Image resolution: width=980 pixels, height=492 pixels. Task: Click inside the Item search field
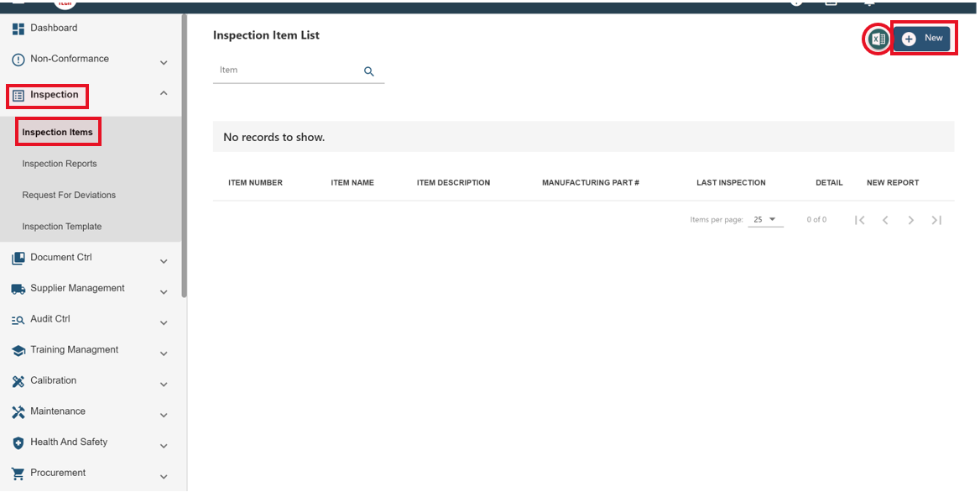click(277, 70)
